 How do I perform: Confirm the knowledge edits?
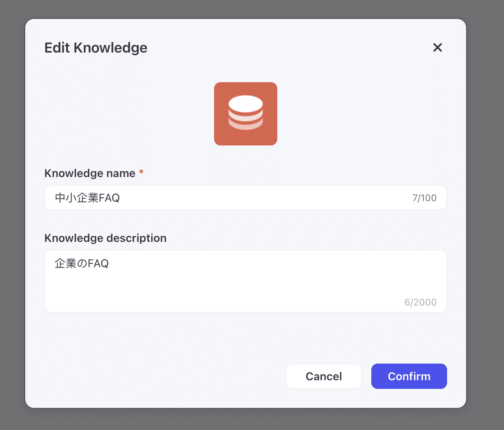point(409,376)
